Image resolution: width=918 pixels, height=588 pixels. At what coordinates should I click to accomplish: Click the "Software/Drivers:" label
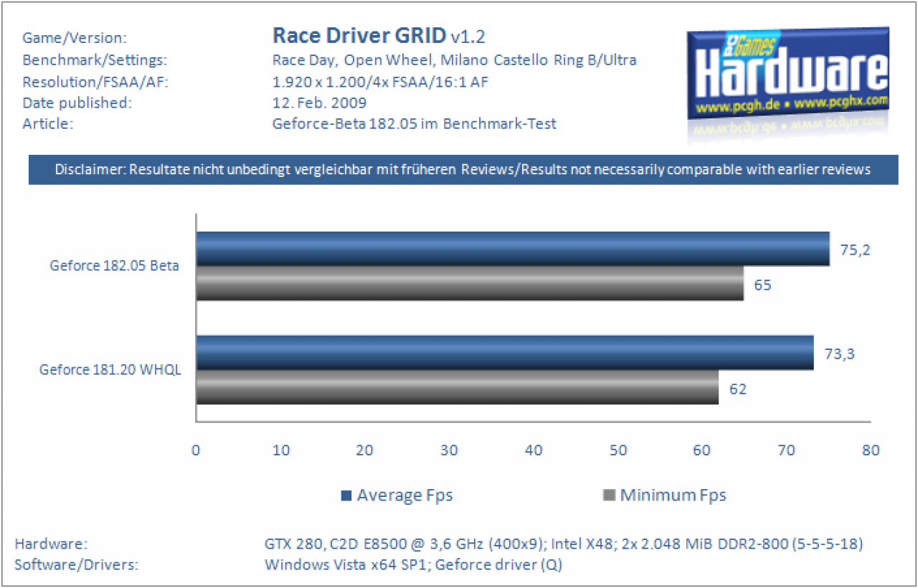[x=77, y=564]
